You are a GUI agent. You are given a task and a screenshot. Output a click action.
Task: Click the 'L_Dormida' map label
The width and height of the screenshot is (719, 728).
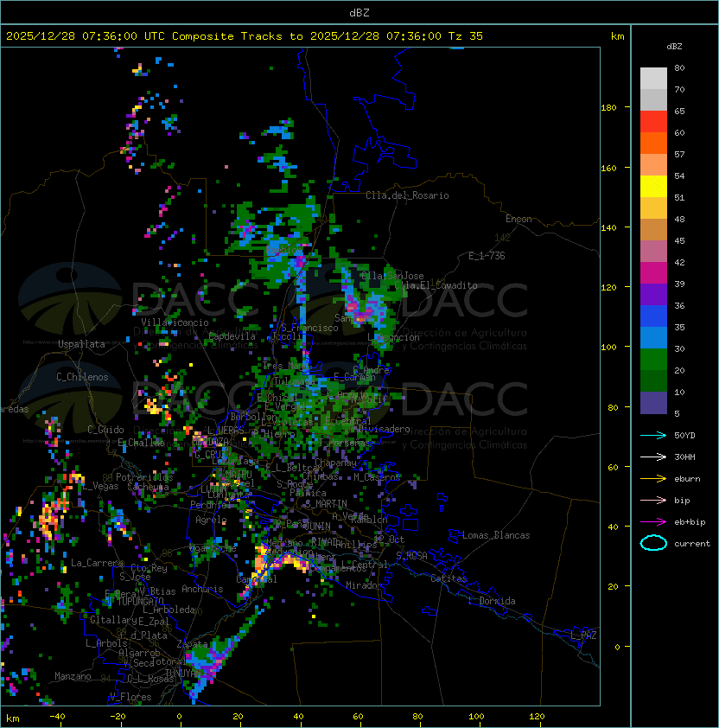[492, 601]
